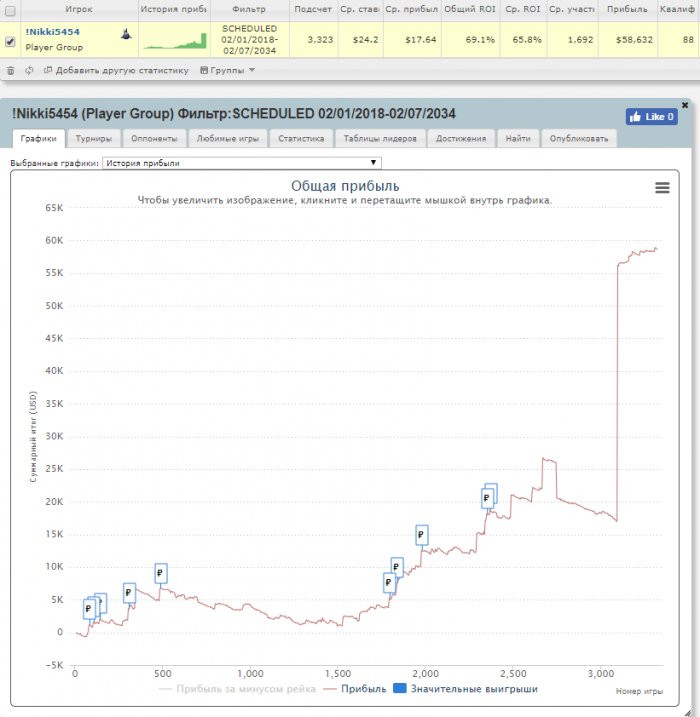Image resolution: width=700 pixels, height=717 pixels.
Task: Expand the Группы dropdown menu
Action: coord(228,71)
